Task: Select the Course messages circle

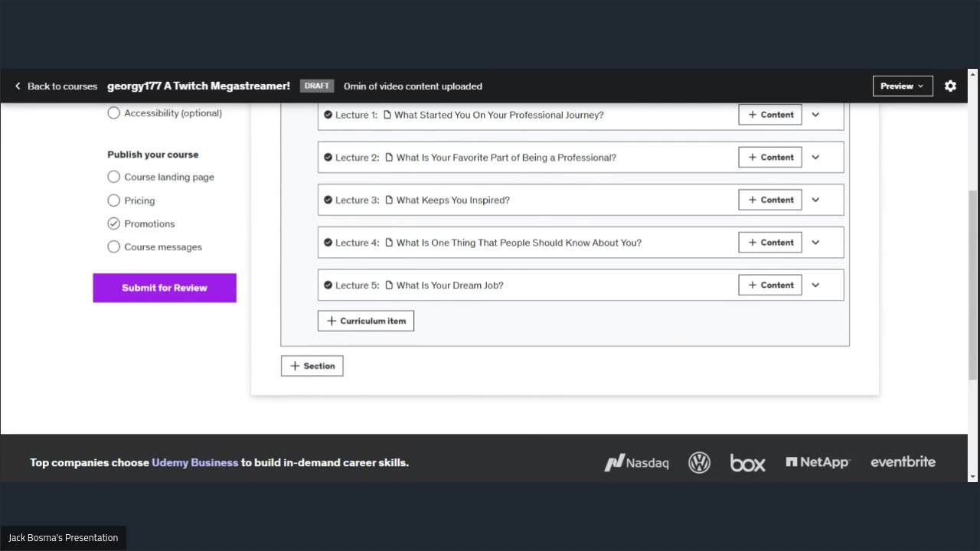Action: click(x=114, y=247)
